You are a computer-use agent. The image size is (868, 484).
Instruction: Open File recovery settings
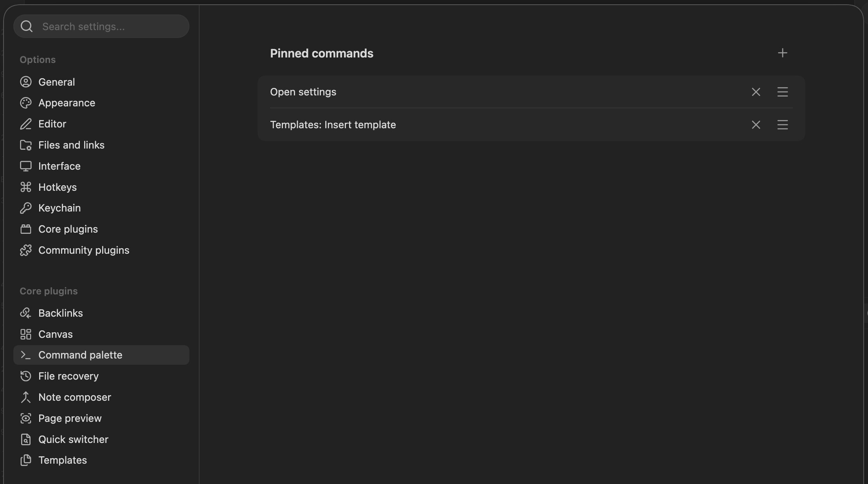101,376
